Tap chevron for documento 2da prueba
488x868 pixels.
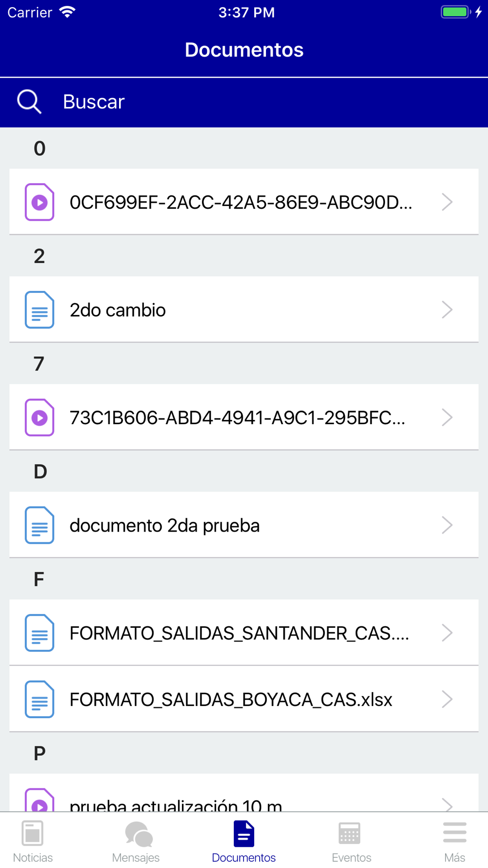pyautogui.click(x=447, y=525)
